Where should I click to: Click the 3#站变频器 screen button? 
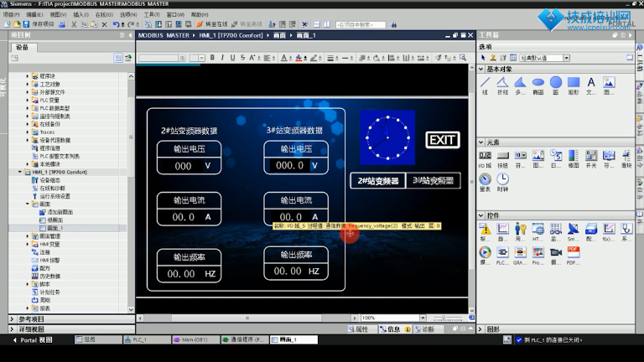point(433,181)
